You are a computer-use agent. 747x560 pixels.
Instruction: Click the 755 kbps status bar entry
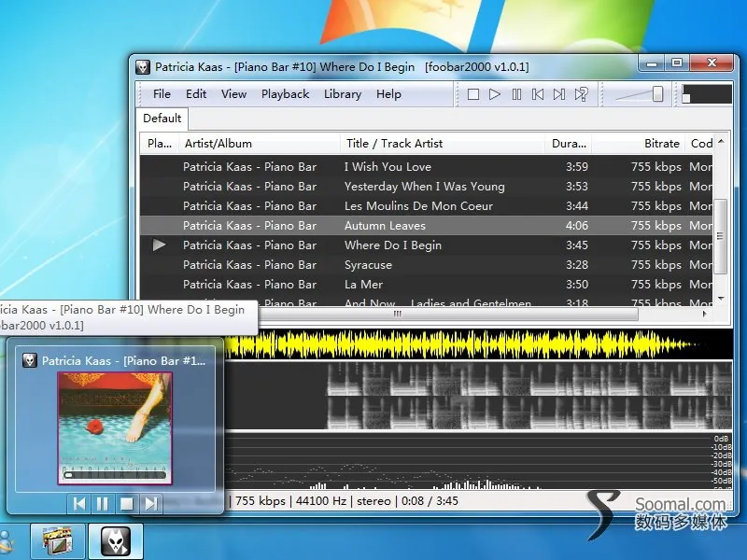pos(261,501)
